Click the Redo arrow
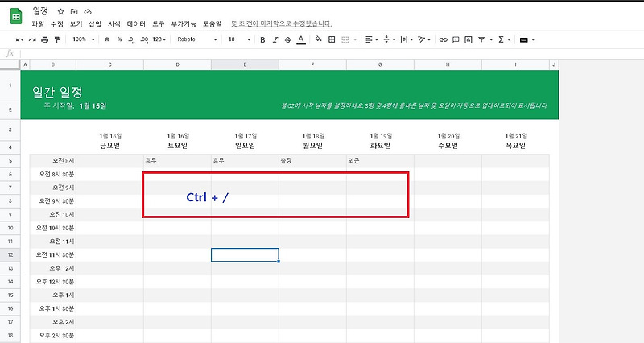 (x=32, y=39)
